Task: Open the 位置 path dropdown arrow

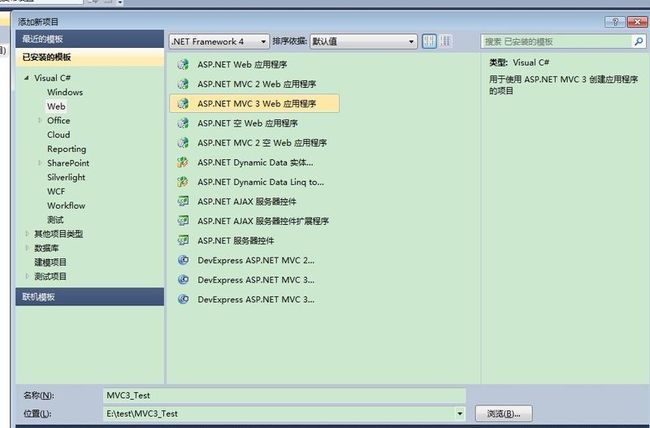Action: point(459,413)
